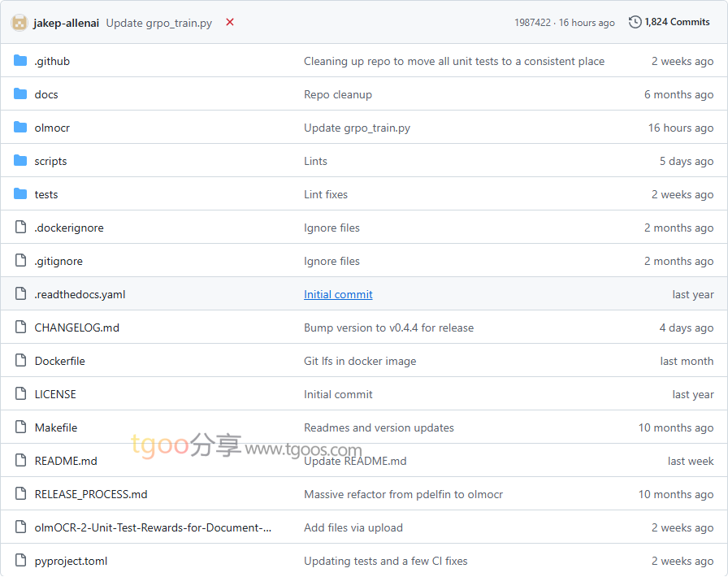The image size is (728, 577).
Task: Open the olmOCR-2-Unit-Test-Rewards file
Action: tap(153, 527)
